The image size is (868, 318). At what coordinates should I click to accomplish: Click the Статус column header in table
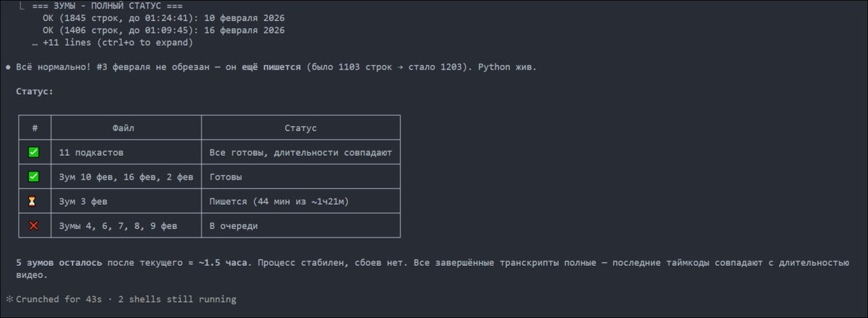(300, 128)
